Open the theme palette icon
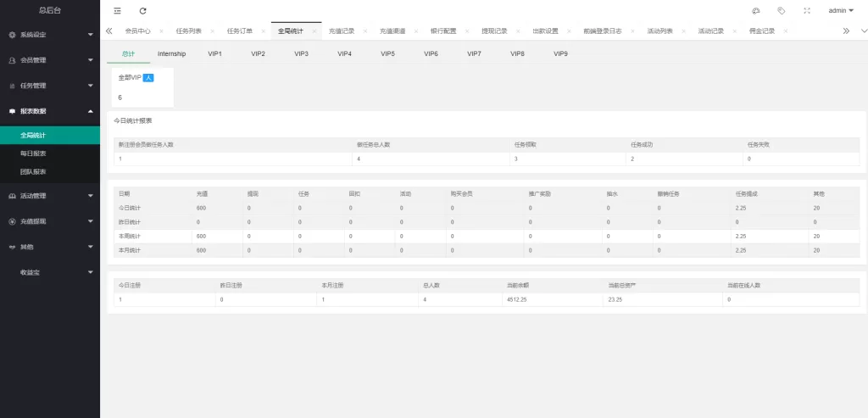Image resolution: width=868 pixels, height=418 pixels. (x=755, y=10)
